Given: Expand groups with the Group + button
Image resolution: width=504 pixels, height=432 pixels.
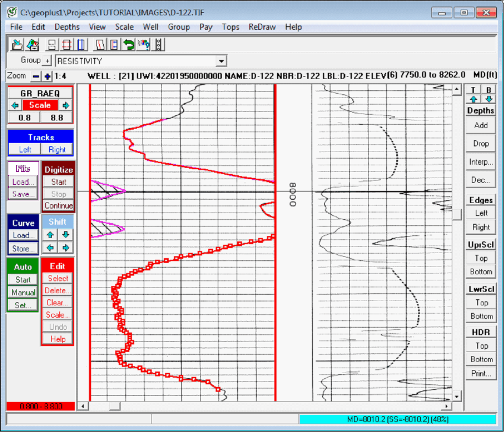Looking at the screenshot, I should point(47,60).
